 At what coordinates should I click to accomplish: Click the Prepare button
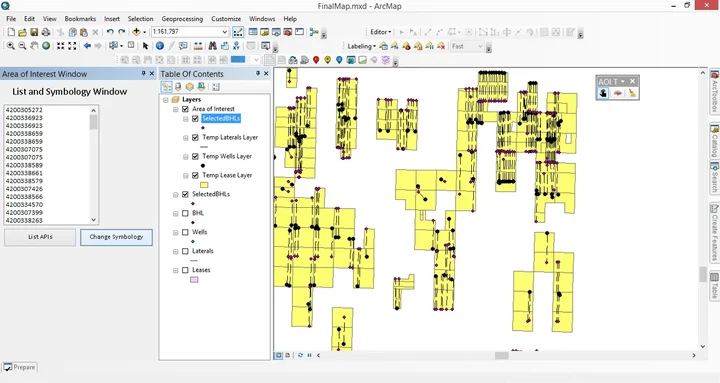19,367
